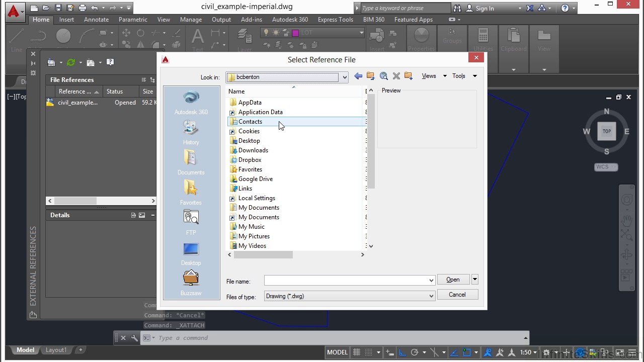Image resolution: width=644 pixels, height=362 pixels.
Task: Toggle polar tracking in status bar
Action: [415, 352]
